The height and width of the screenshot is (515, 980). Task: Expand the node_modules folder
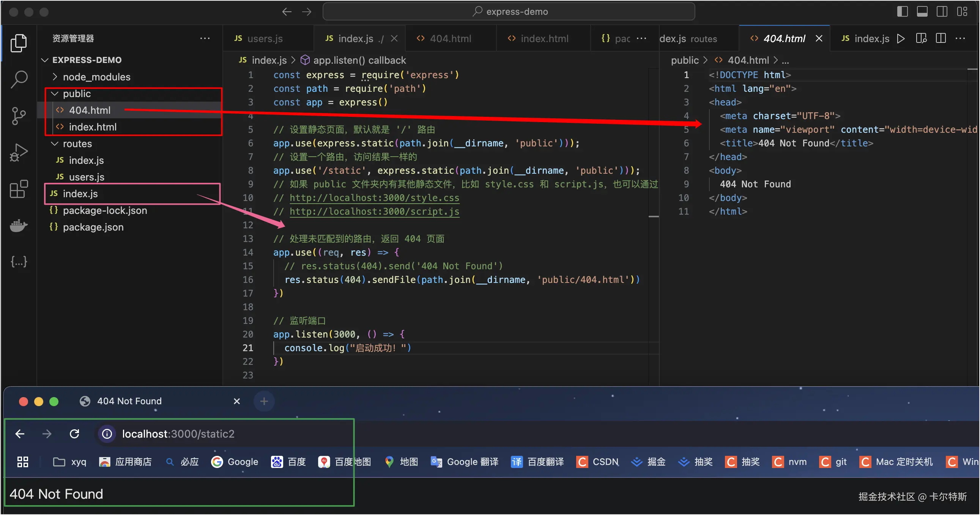click(97, 77)
